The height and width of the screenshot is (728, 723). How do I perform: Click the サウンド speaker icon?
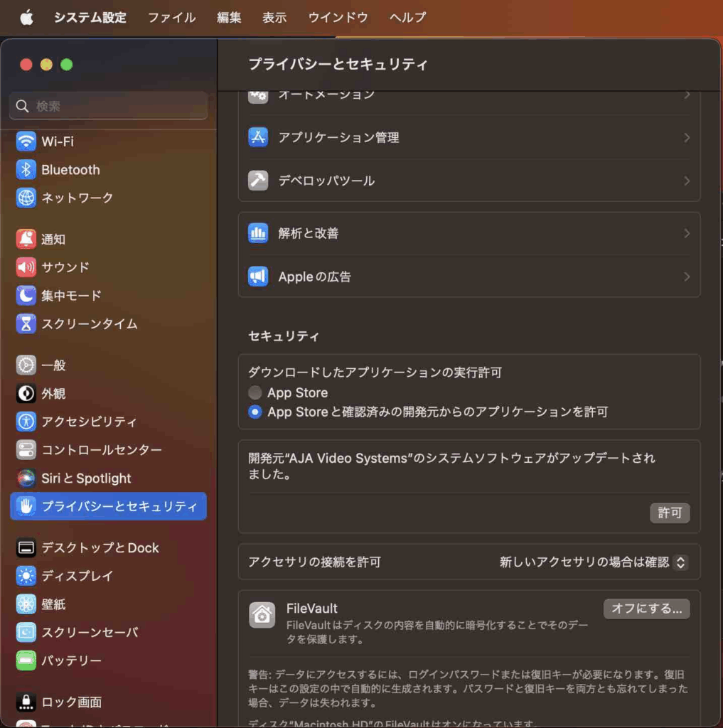[26, 267]
